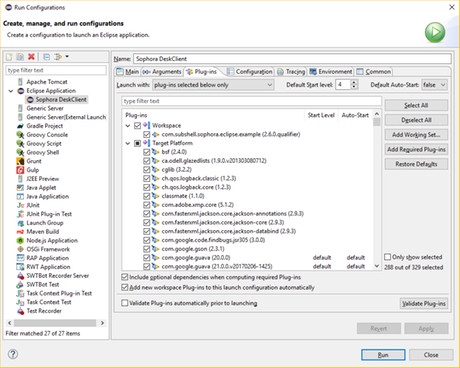Viewport: 460px width, 368px height.
Task: Click the Restore Defaults button
Action: pyautogui.click(x=416, y=164)
